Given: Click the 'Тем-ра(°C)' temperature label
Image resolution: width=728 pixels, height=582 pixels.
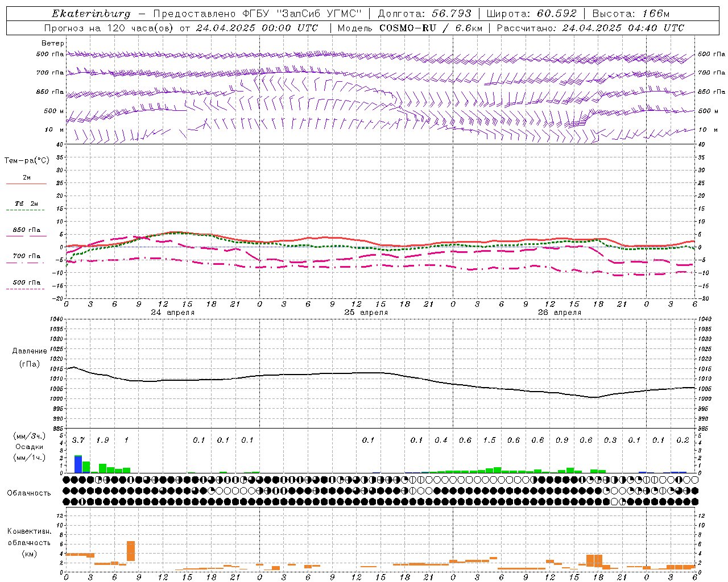Looking at the screenshot, I should tap(27, 161).
